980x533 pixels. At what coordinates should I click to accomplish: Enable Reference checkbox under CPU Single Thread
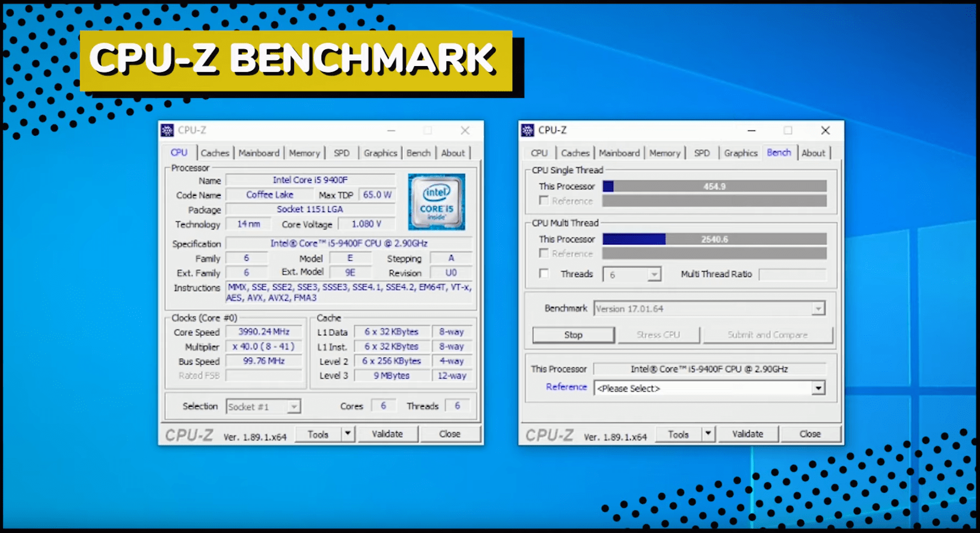tap(544, 200)
